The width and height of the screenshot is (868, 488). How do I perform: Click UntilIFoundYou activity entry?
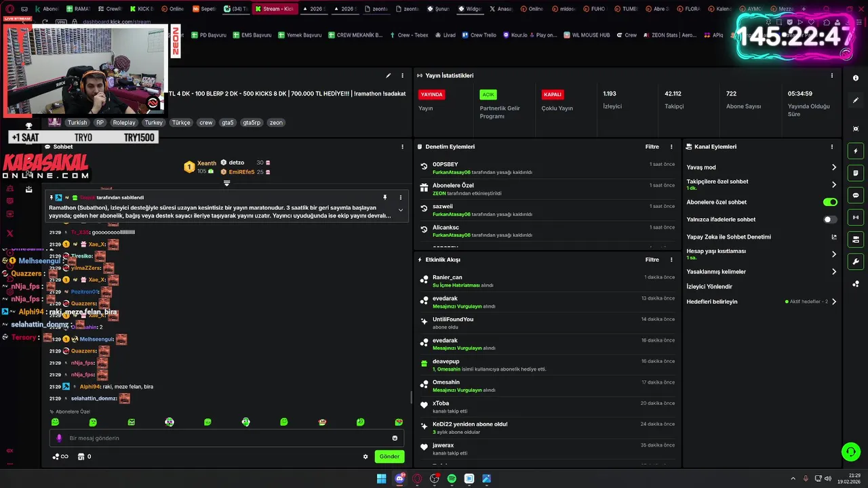tap(453, 319)
